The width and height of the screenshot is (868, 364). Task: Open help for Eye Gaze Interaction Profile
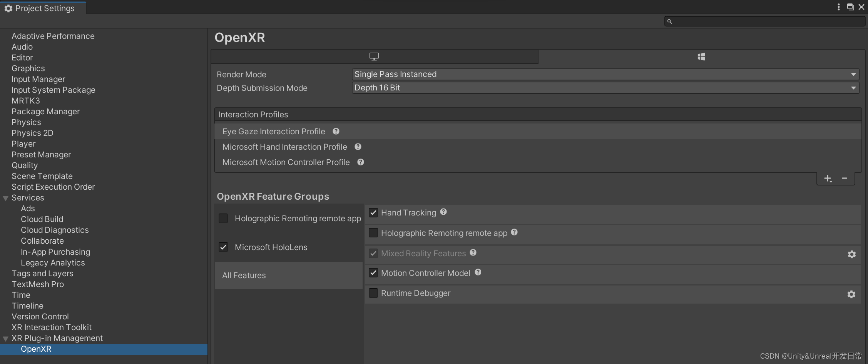[x=336, y=131]
